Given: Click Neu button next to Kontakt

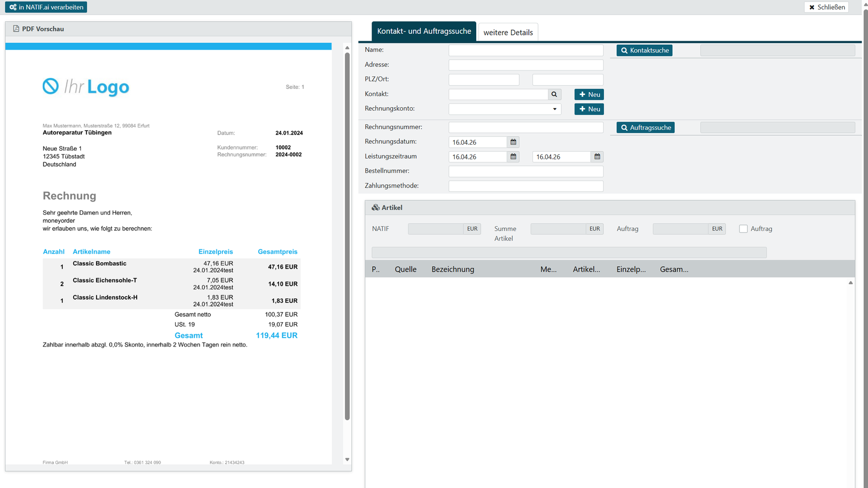Looking at the screenshot, I should point(589,94).
